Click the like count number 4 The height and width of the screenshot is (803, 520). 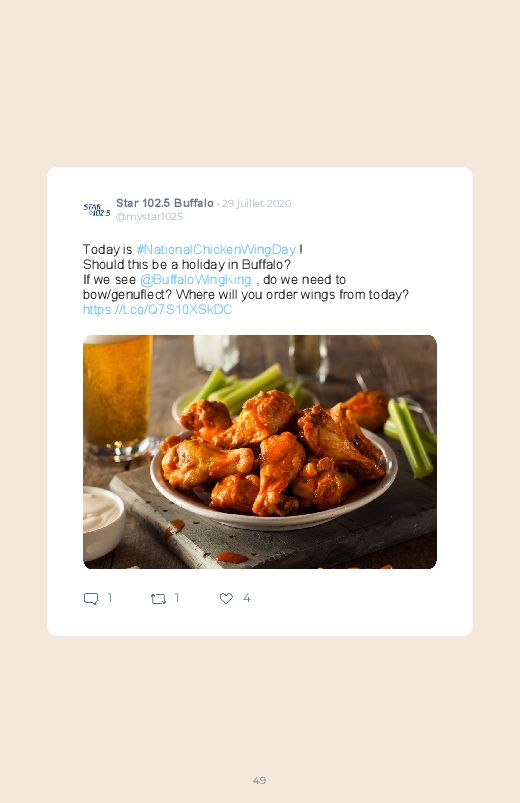[x=246, y=598]
